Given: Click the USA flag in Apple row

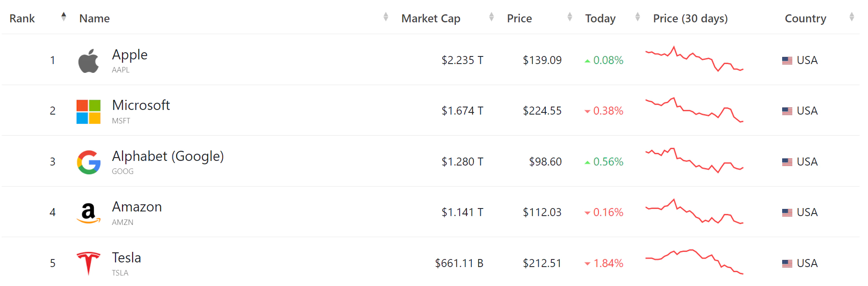Looking at the screenshot, I should click(787, 61).
